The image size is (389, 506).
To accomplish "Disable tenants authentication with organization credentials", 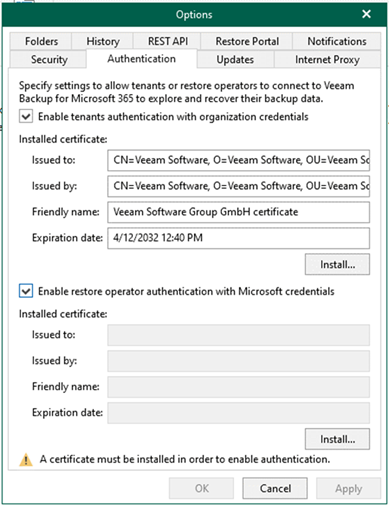I will point(26,117).
